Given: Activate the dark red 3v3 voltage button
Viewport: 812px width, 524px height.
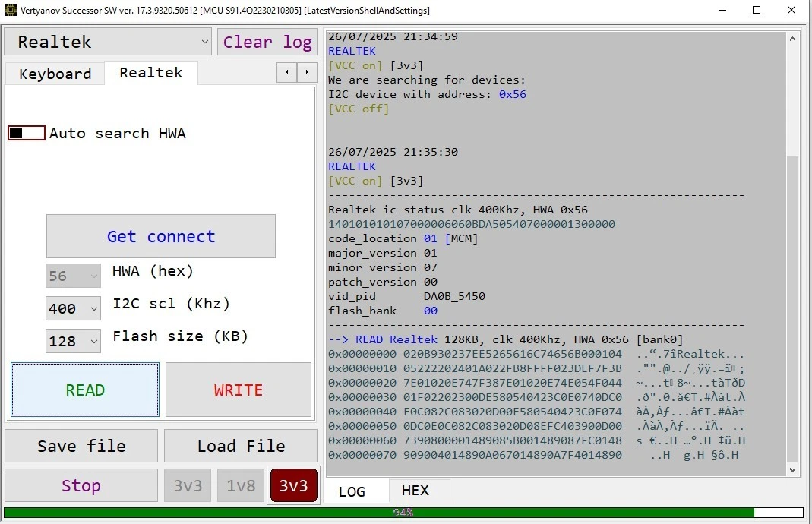Looking at the screenshot, I should tap(293, 486).
